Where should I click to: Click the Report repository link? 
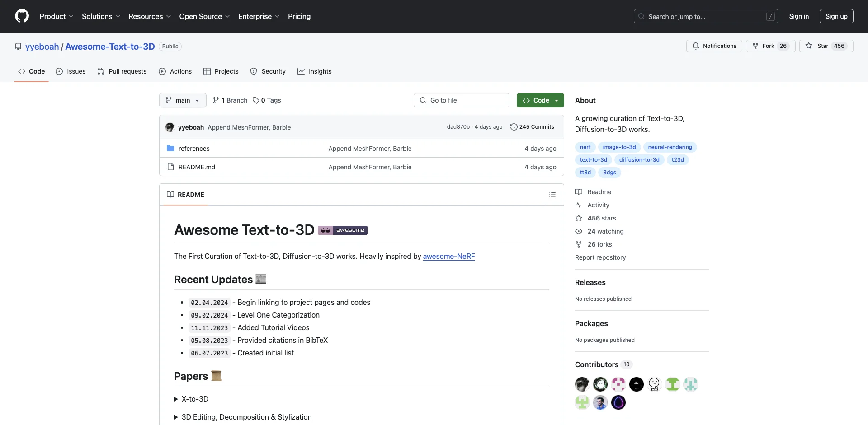[x=600, y=257]
